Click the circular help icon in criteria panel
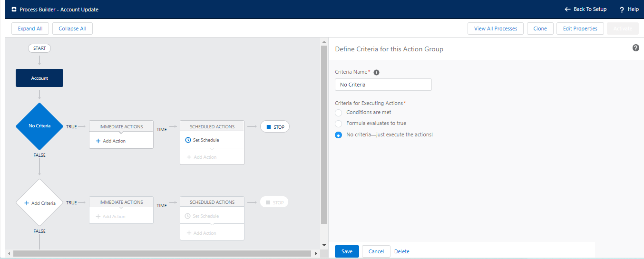Image resolution: width=644 pixels, height=259 pixels. pos(636,48)
